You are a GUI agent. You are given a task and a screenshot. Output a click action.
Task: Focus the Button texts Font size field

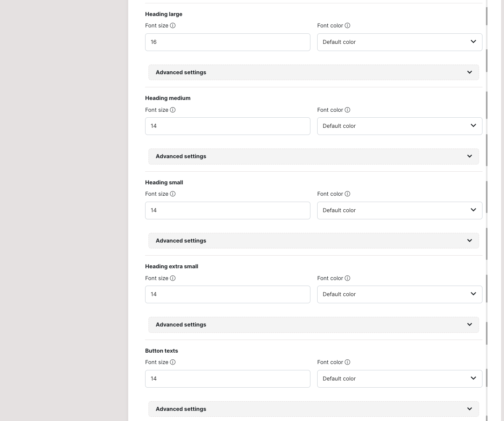[227, 379]
